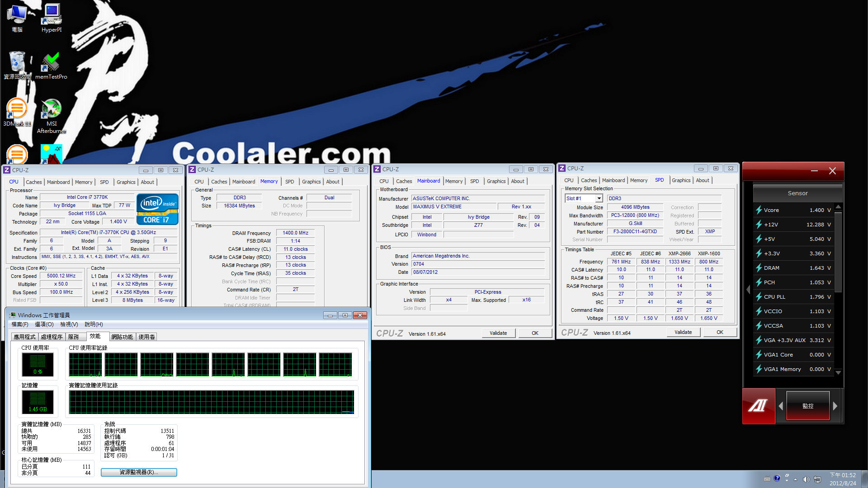Switch to 使用者 tab in Task Manager

[146, 337]
